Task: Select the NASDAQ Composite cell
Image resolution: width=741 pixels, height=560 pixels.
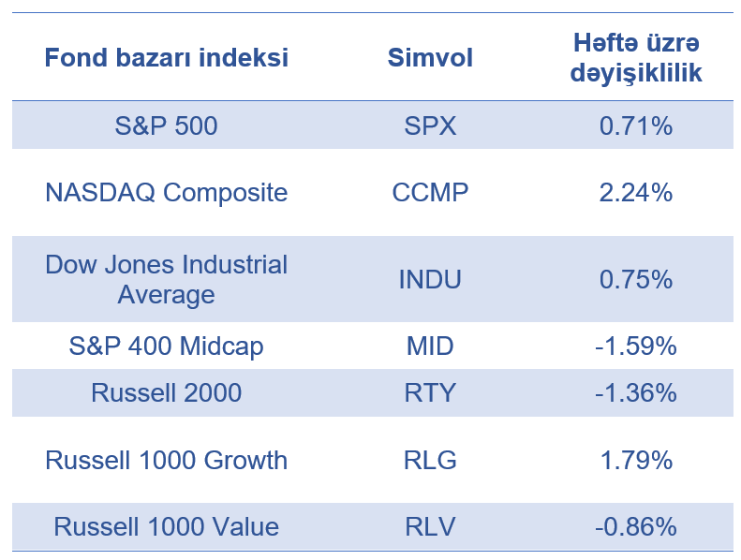Action: click(x=166, y=193)
